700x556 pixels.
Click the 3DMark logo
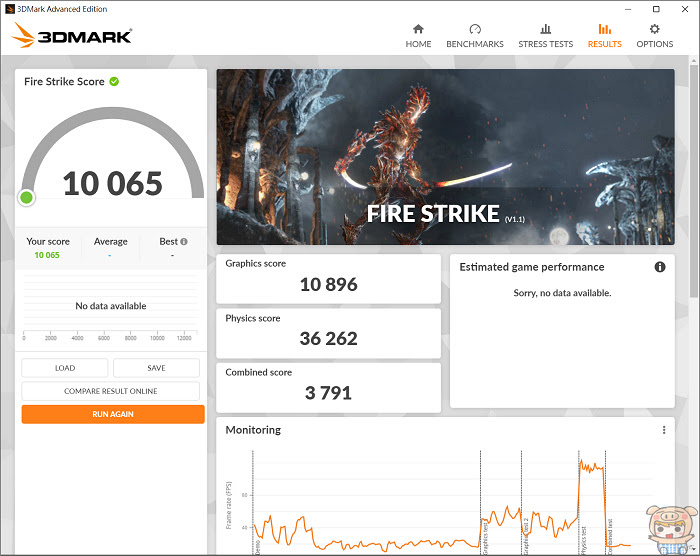click(72, 35)
